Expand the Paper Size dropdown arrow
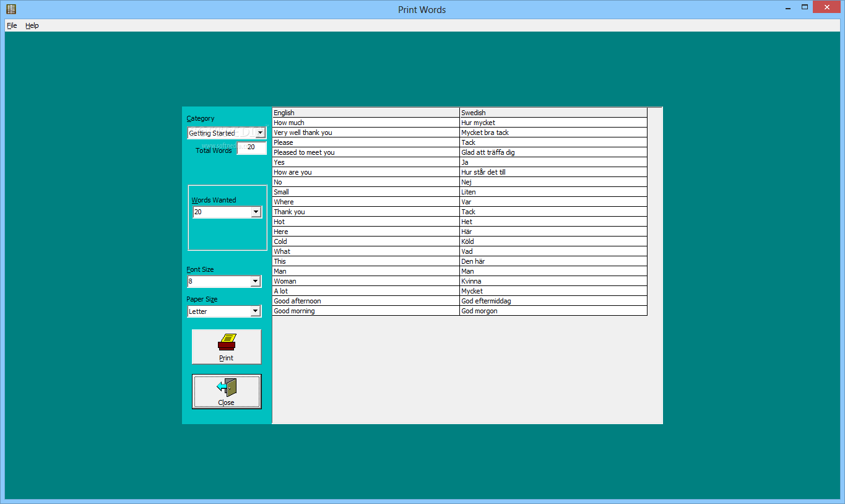This screenshot has height=504, width=845. pyautogui.click(x=255, y=311)
